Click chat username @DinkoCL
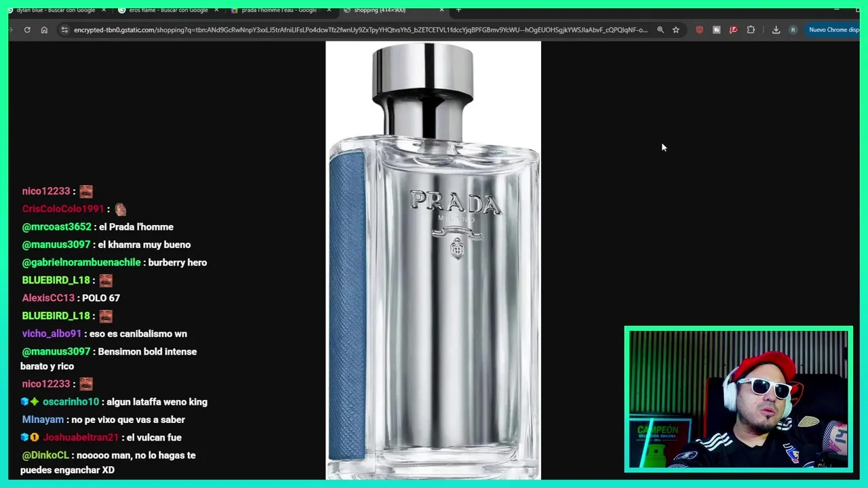This screenshot has height=488, width=868. coord(45,455)
